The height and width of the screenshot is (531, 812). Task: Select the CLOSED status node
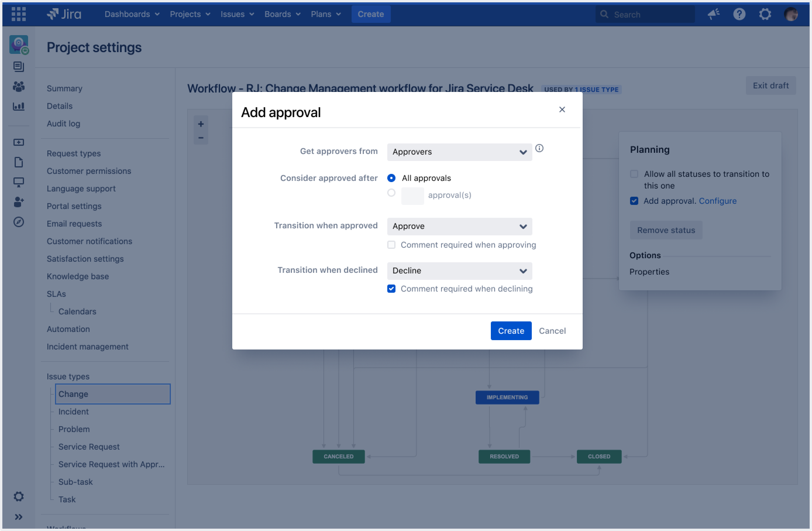click(x=599, y=457)
